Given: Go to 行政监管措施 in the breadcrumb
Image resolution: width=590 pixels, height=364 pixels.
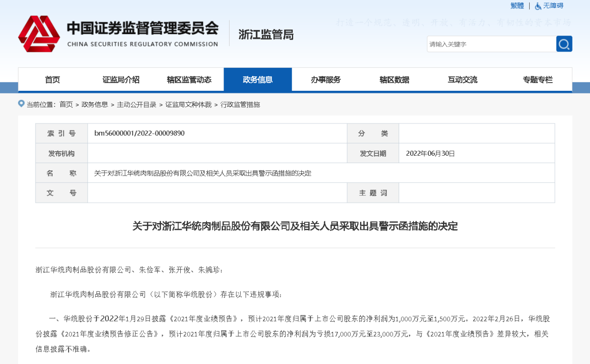Looking at the screenshot, I should pyautogui.click(x=240, y=105).
